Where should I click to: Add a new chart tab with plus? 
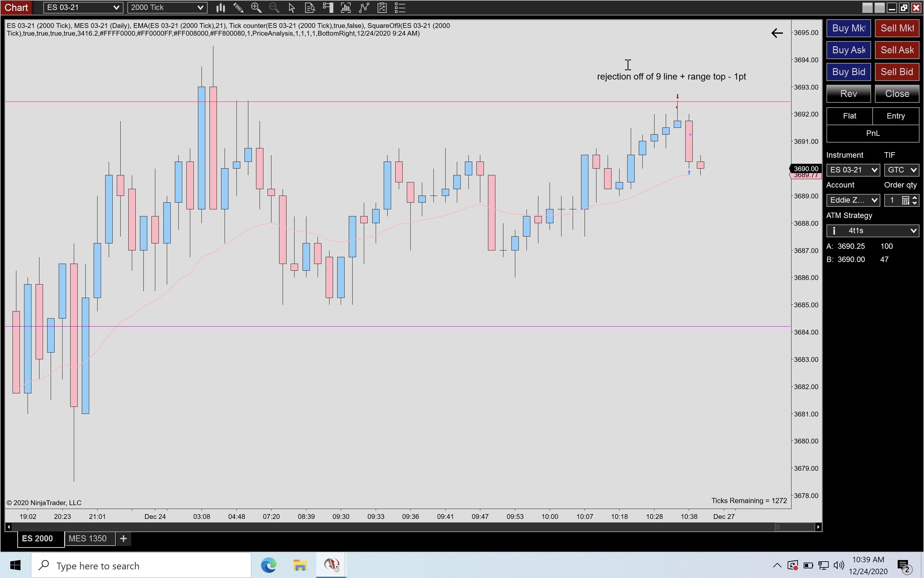coord(123,539)
